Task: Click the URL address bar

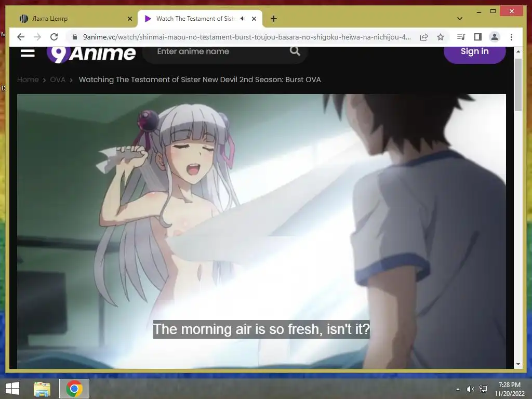Action: pos(247,37)
